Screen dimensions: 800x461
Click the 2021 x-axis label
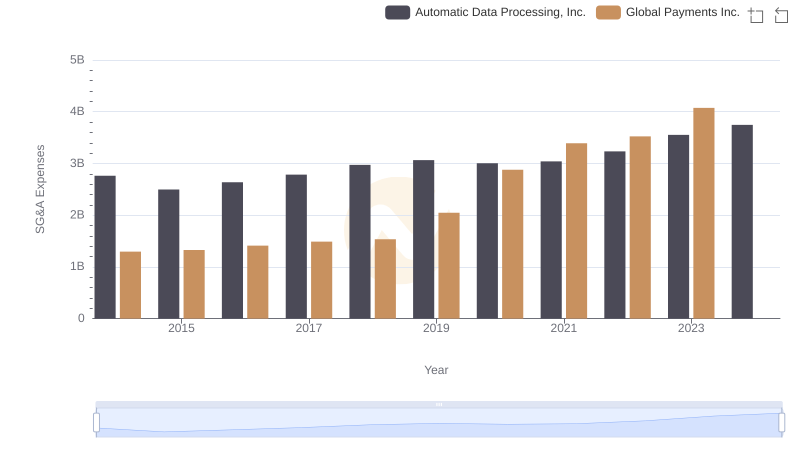563,328
